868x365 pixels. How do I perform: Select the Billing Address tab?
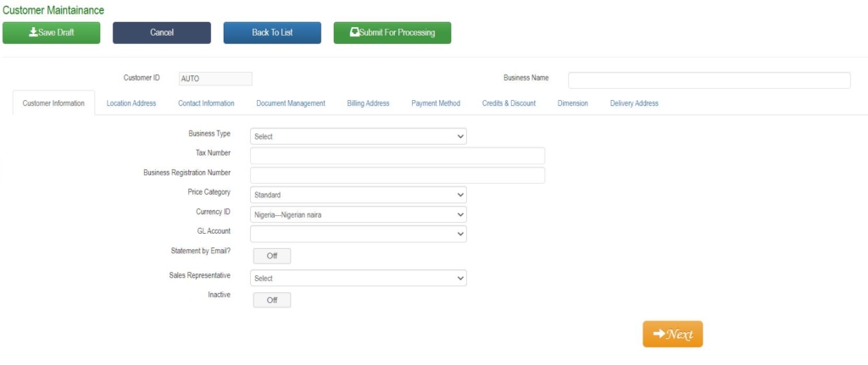368,103
